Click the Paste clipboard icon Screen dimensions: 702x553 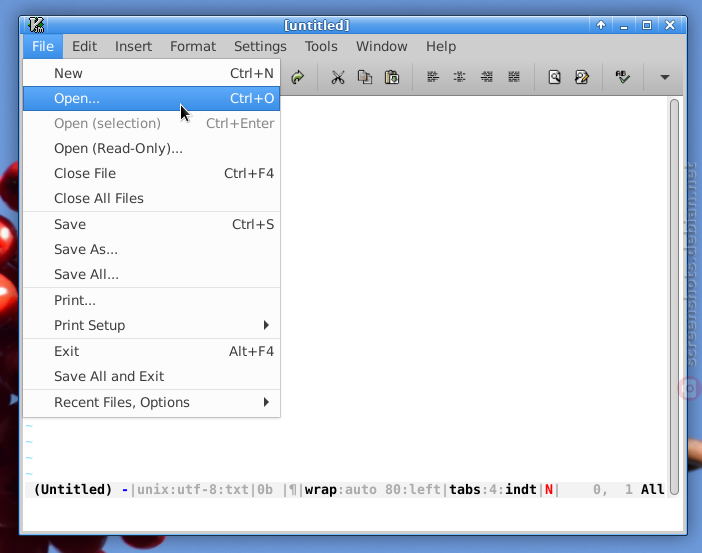tap(392, 77)
